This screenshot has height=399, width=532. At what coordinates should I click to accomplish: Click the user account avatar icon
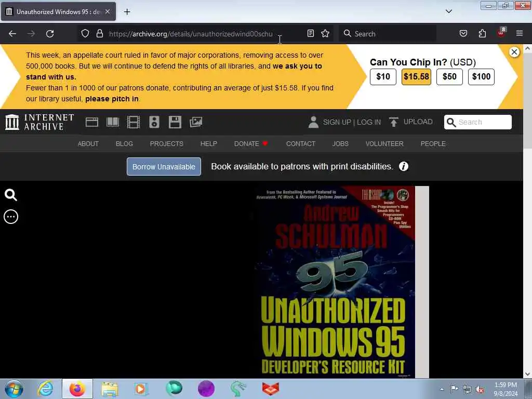[x=313, y=122]
